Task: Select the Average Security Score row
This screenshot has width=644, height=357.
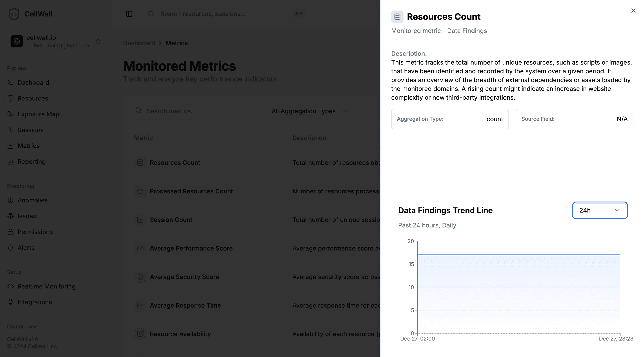Action: (252, 277)
